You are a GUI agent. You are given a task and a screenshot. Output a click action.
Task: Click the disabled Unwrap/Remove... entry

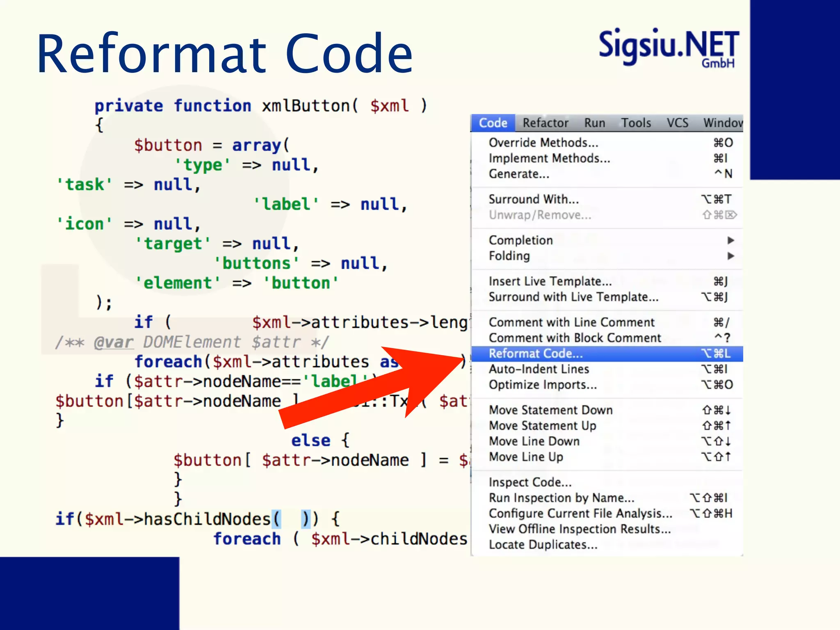(607, 215)
